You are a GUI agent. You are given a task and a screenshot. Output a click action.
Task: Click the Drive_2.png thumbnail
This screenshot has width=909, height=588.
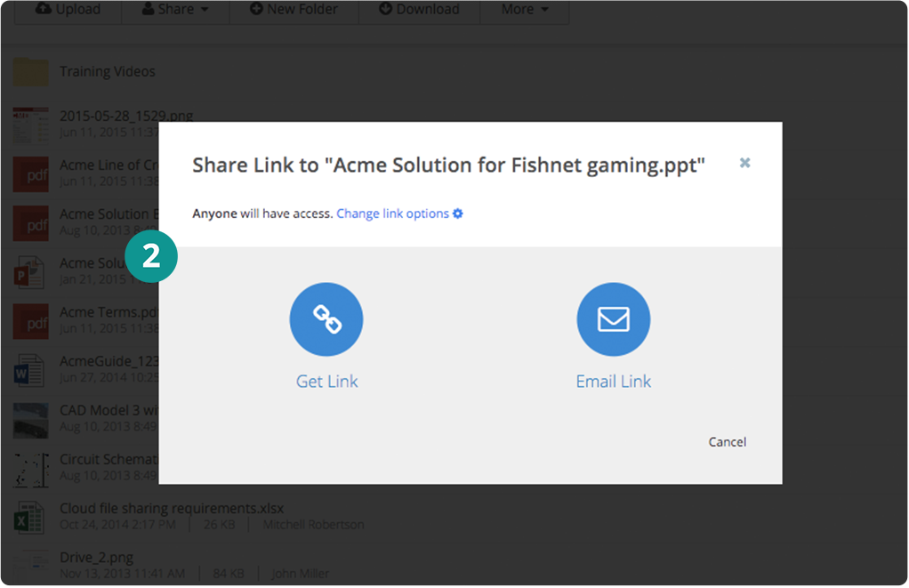(x=31, y=565)
